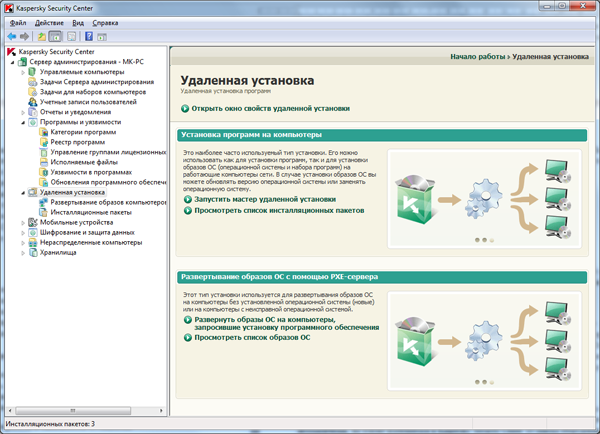Screen dimensions: 600x434
Task: Click the blue Help toolbar icon
Action: click(x=89, y=36)
